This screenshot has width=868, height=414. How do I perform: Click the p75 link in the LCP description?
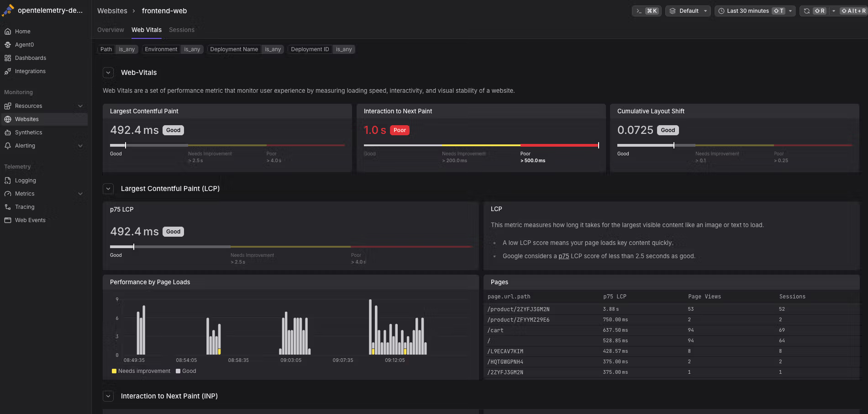pos(563,256)
